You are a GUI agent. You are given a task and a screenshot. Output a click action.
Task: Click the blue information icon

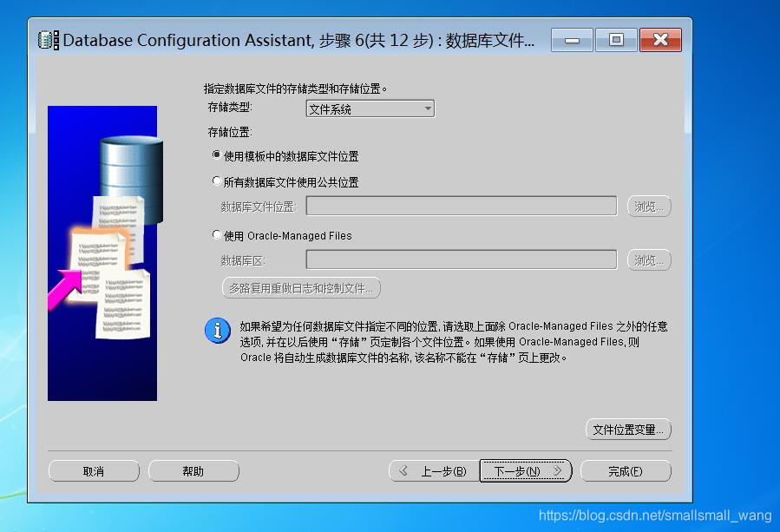click(218, 331)
